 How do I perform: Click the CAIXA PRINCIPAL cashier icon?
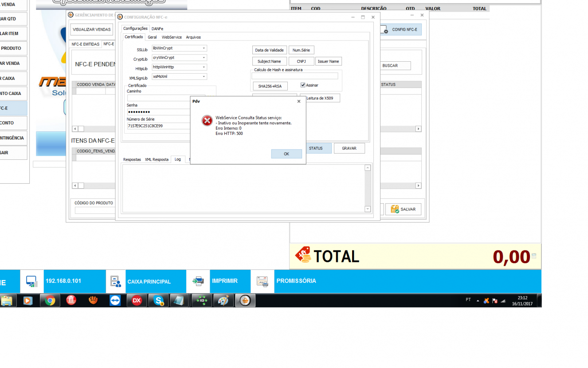pos(116,281)
